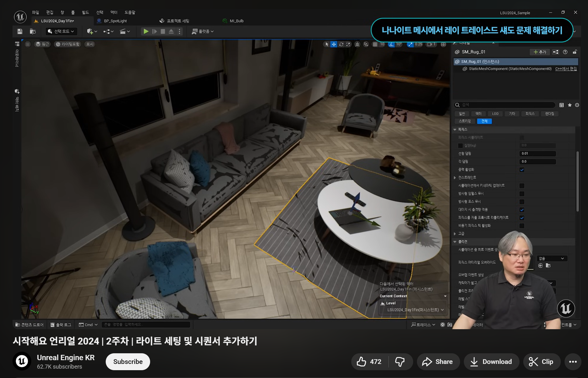Select the 전체 filter tab
The width and height of the screenshot is (588, 378).
[484, 121]
